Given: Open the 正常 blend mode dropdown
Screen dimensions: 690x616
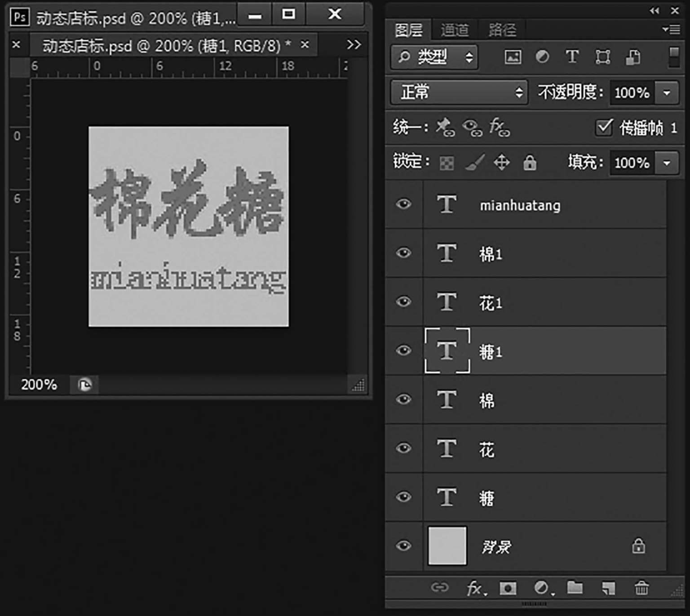Looking at the screenshot, I should 459,93.
